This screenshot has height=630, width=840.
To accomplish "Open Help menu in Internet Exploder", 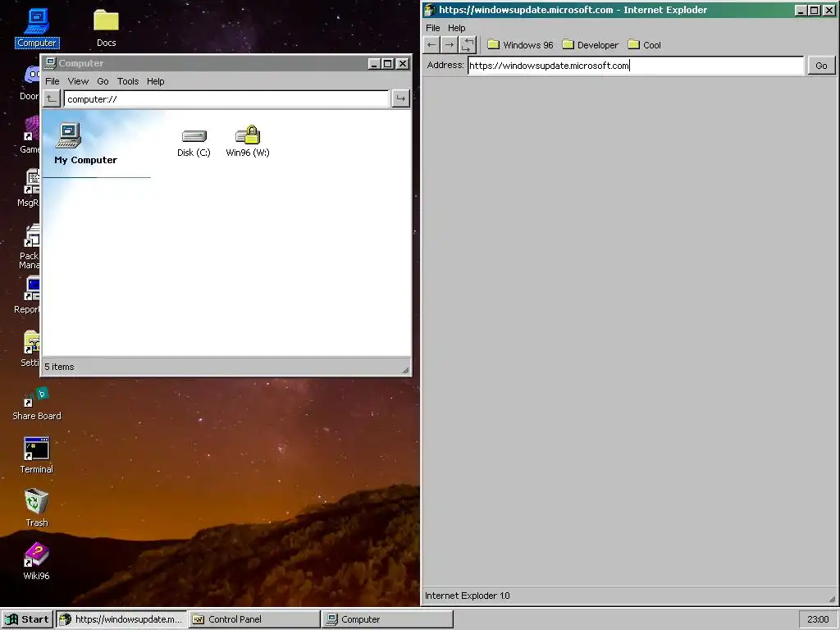I will pyautogui.click(x=456, y=28).
